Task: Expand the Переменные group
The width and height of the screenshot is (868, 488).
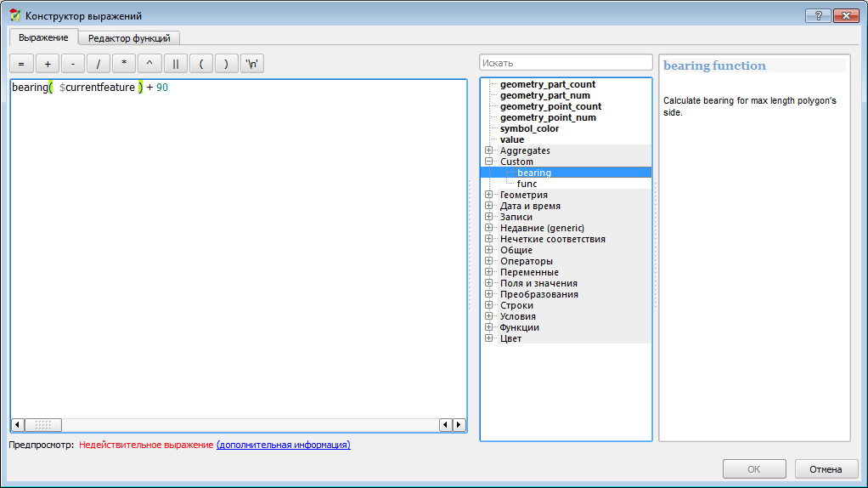Action: (x=489, y=272)
